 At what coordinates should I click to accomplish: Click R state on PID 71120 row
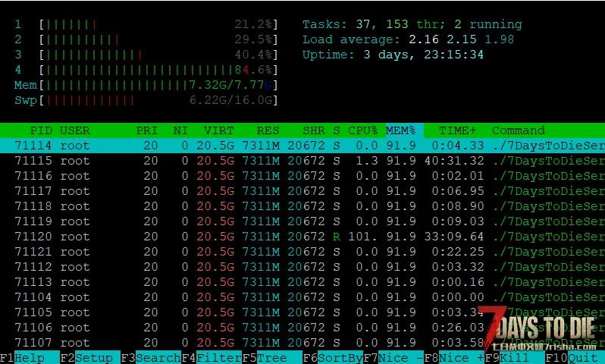[x=337, y=237]
